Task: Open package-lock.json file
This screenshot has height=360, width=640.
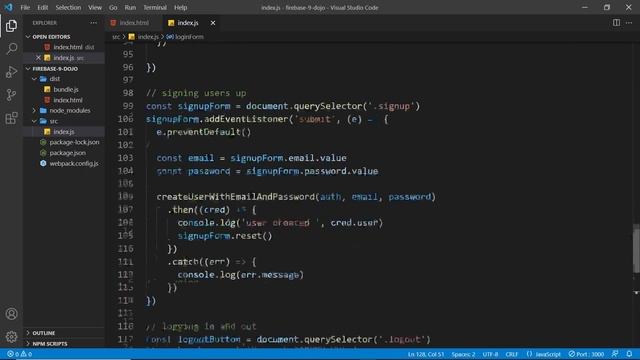Action: 74,142
